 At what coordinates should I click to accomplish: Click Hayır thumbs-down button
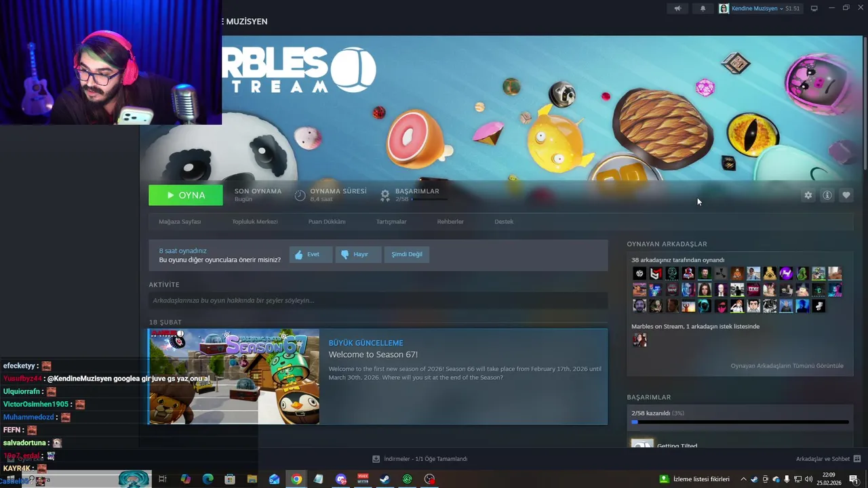pyautogui.click(x=358, y=254)
